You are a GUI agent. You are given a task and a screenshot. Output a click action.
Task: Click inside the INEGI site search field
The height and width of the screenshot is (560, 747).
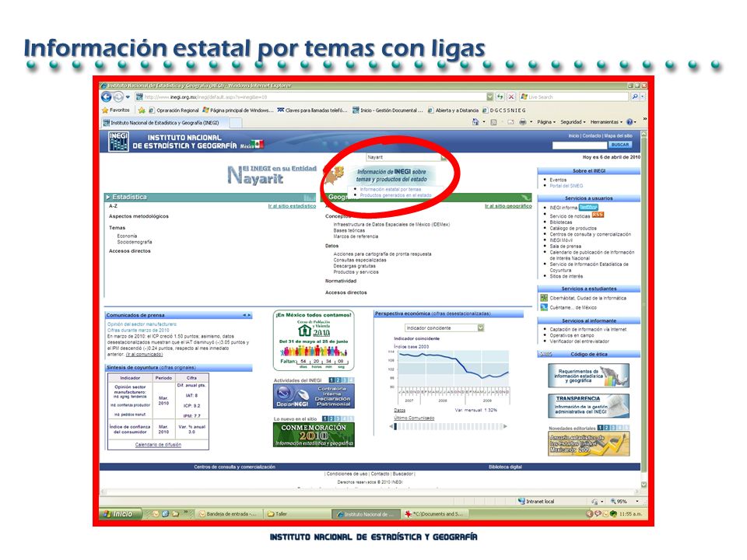coord(579,145)
